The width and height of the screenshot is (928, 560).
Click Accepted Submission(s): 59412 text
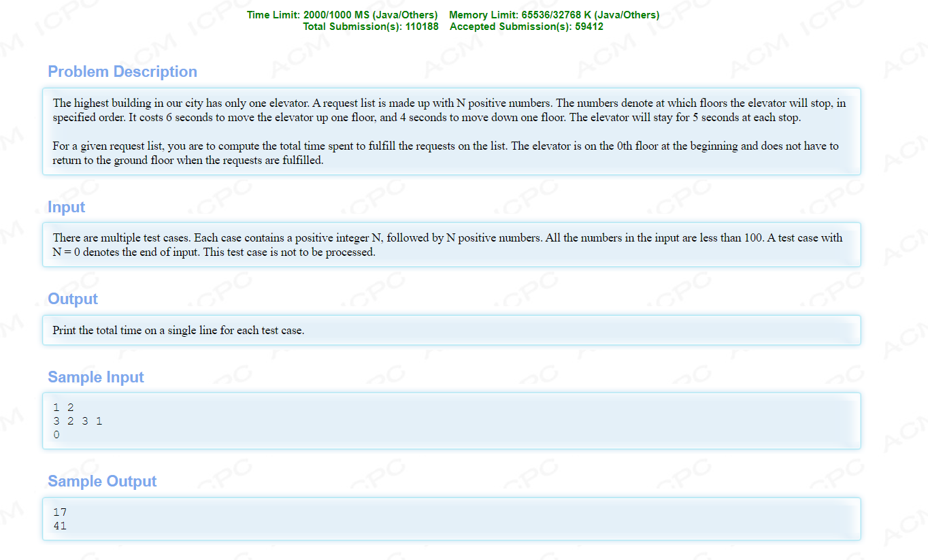click(526, 27)
